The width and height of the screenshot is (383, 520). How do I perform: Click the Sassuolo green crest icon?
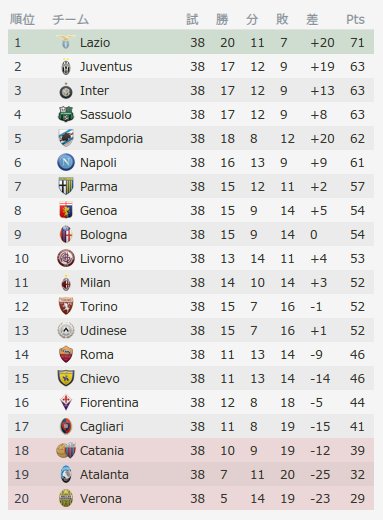tap(66, 114)
